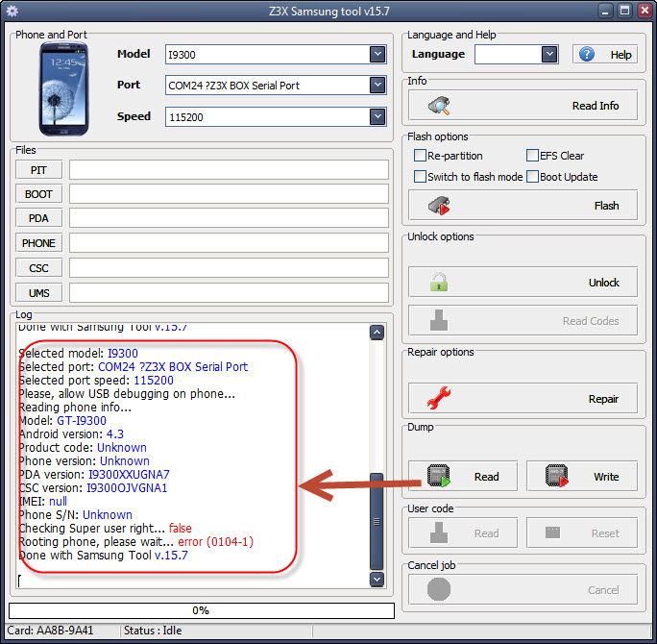Click the Read Codes stamp icon
This screenshot has height=644, width=657.
click(439, 320)
